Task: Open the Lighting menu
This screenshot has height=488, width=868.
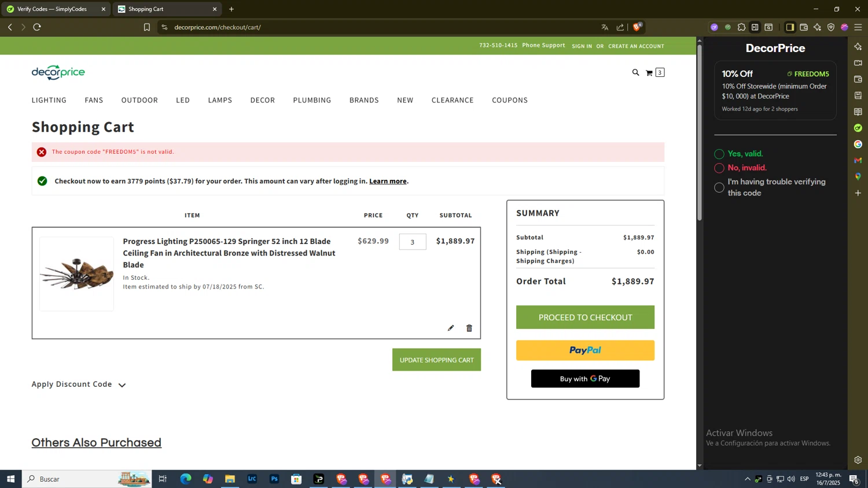Action: point(49,100)
